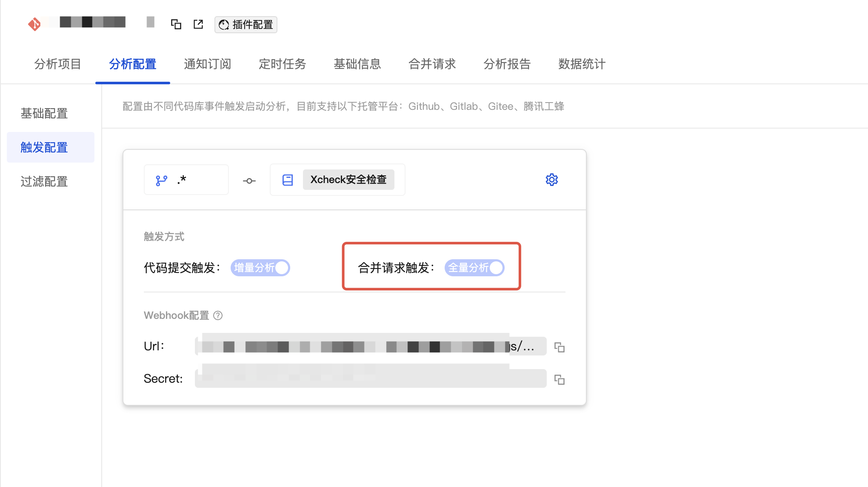
Task: Copy the Webhook Secret
Action: [x=560, y=380]
